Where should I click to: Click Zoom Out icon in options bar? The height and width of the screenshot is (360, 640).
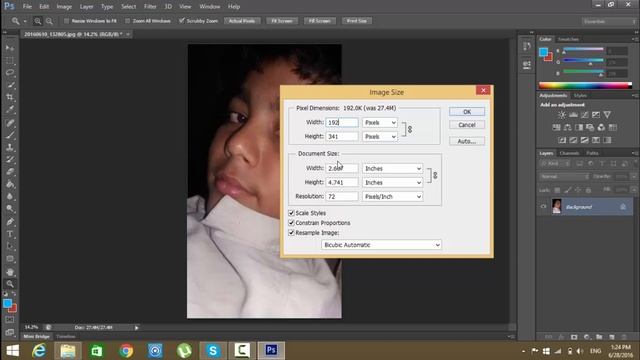(x=49, y=21)
